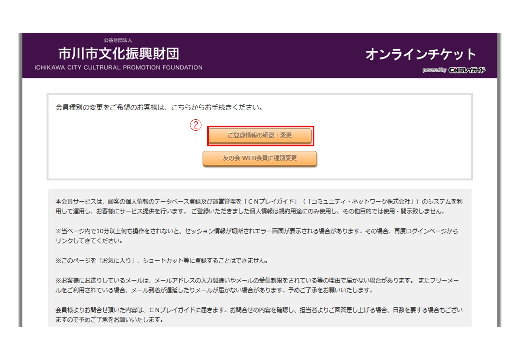Click the ICHIKAWA CITY CULTURAL PROMOTION FOUNDATION text
This screenshot has width=520, height=360.
(x=118, y=67)
